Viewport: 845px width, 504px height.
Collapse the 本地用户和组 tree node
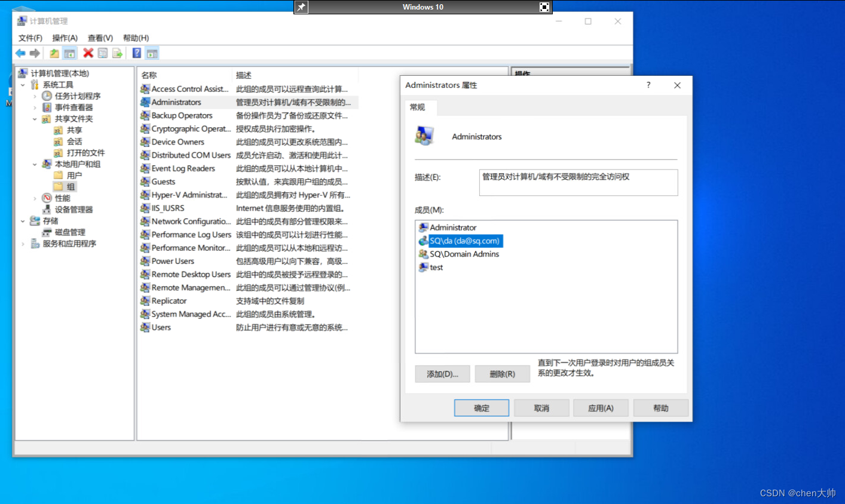pyautogui.click(x=35, y=164)
